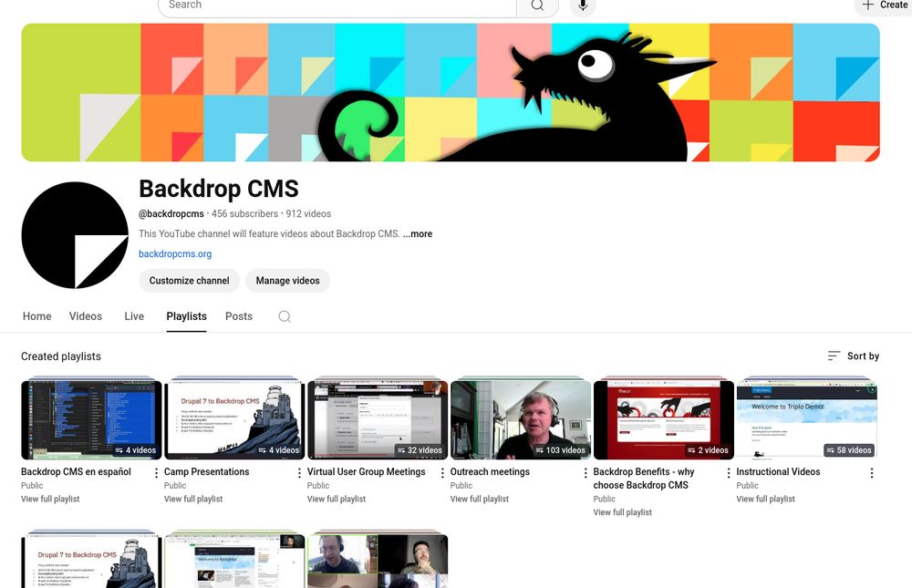Click the 912 videos count text
Image resolution: width=912 pixels, height=588 pixels.
[308, 214]
